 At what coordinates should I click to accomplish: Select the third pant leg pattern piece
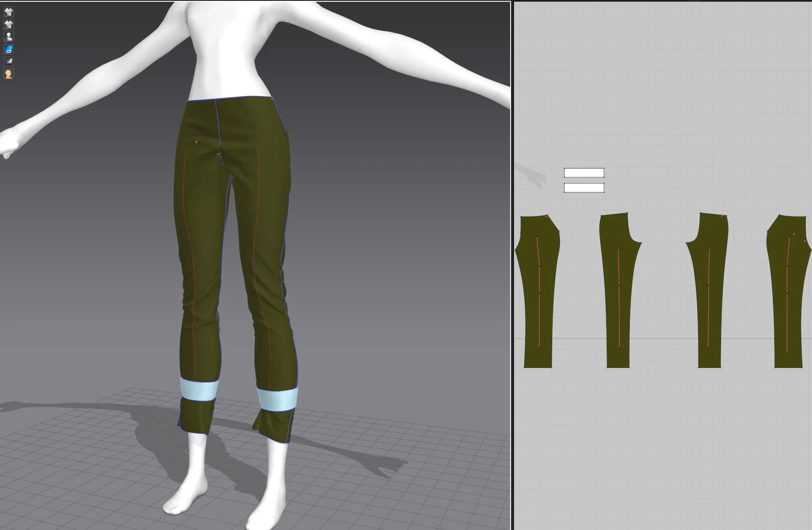(x=709, y=292)
